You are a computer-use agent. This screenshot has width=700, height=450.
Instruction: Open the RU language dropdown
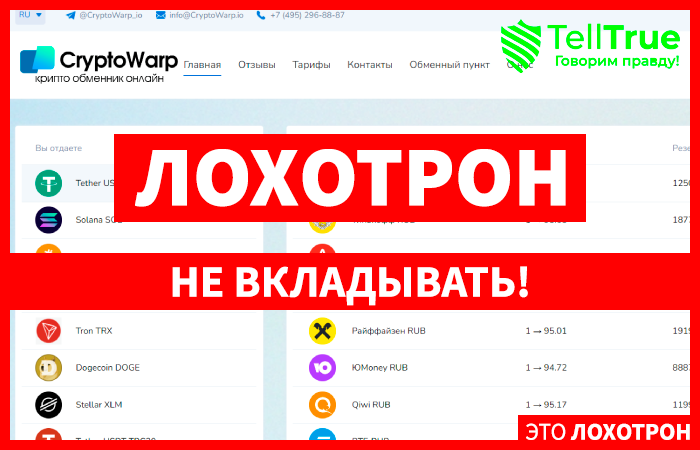(x=30, y=15)
